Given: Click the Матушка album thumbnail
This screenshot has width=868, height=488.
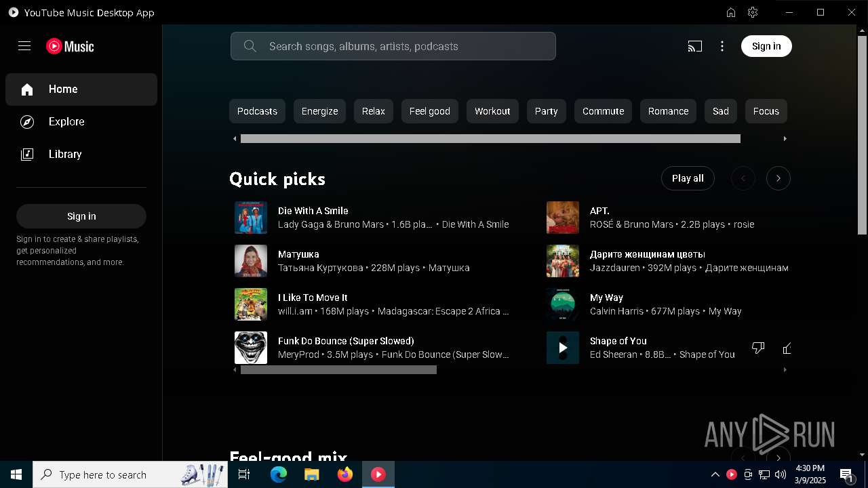Looking at the screenshot, I should click(x=251, y=261).
